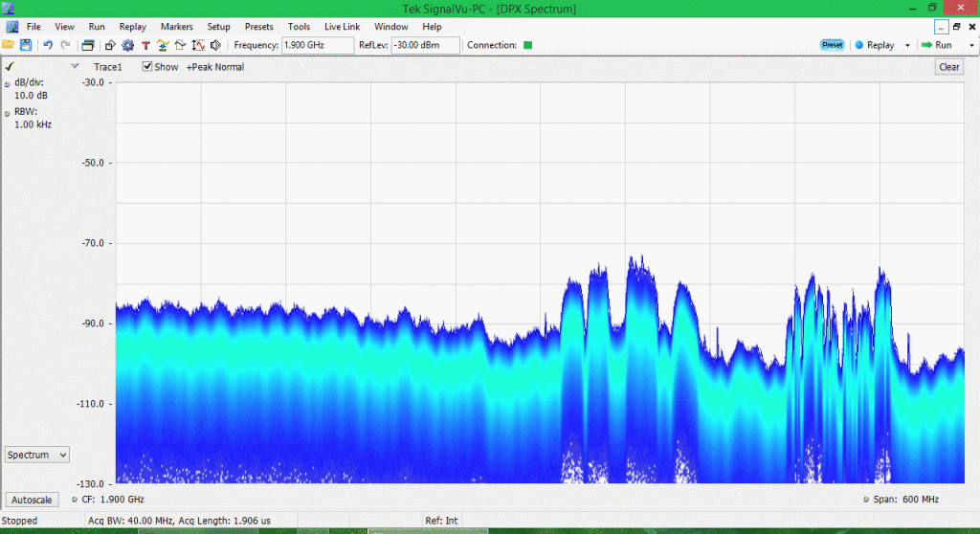Click the green connection status indicator
The height and width of the screenshot is (534, 980).
(x=527, y=45)
